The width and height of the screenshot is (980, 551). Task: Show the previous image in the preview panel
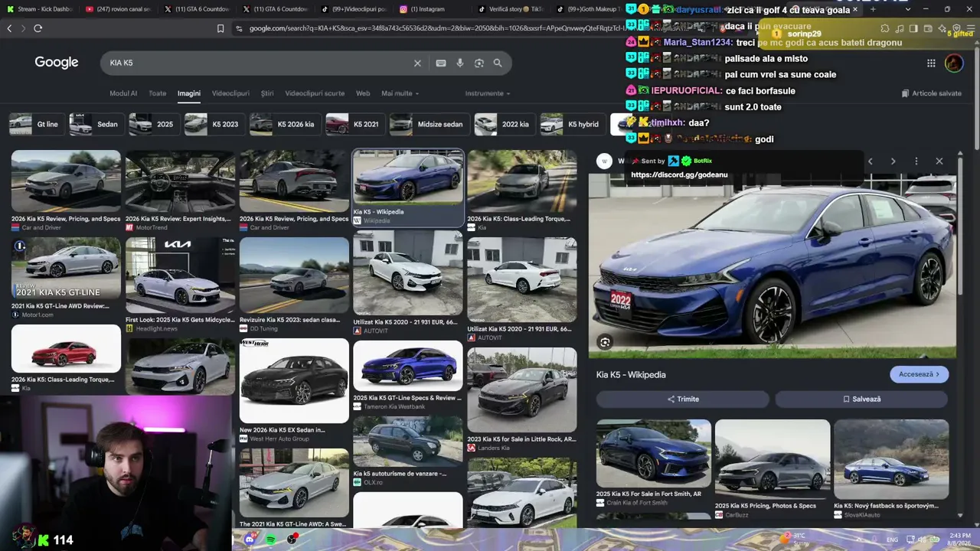[x=870, y=161]
